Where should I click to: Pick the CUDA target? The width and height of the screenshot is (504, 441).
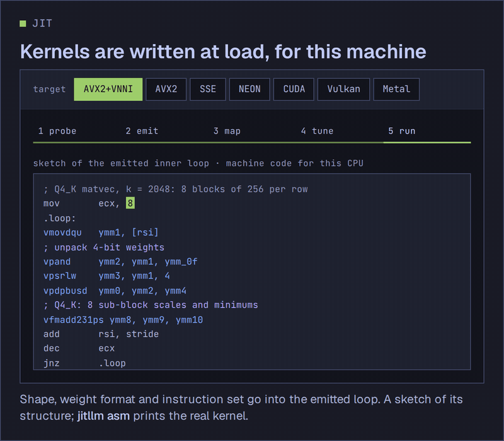tap(294, 89)
